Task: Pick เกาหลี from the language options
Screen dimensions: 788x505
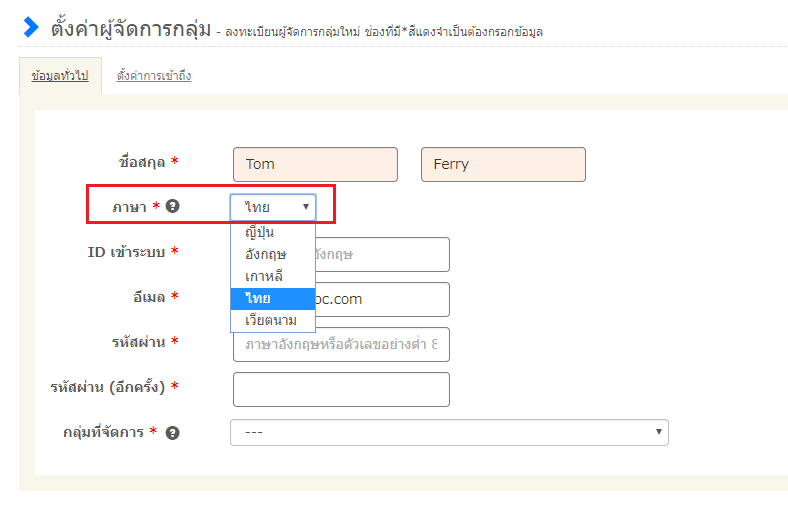Action: tap(263, 276)
